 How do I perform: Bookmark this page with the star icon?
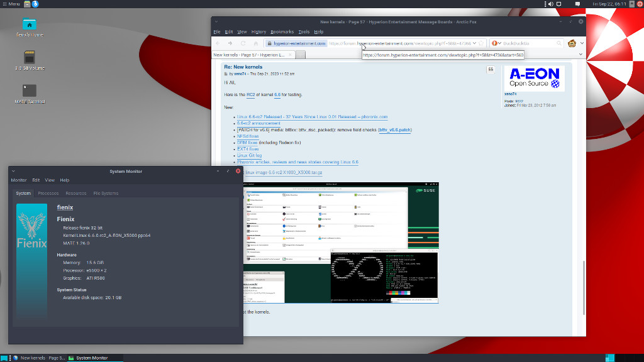pyautogui.click(x=481, y=43)
